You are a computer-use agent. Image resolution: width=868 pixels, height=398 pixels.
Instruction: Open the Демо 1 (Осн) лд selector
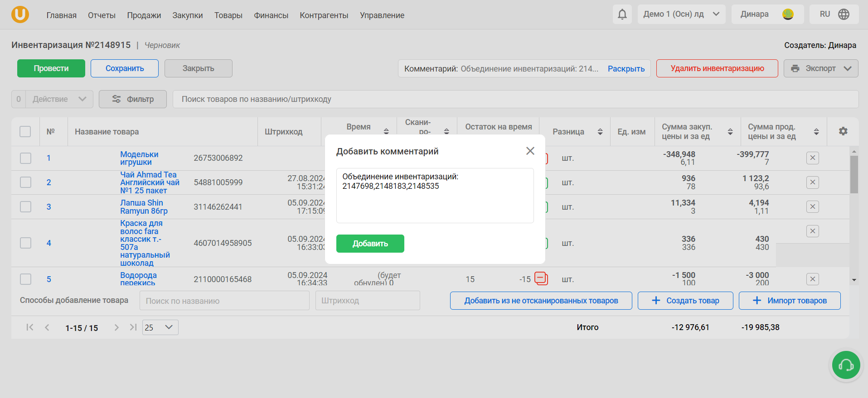[681, 14]
